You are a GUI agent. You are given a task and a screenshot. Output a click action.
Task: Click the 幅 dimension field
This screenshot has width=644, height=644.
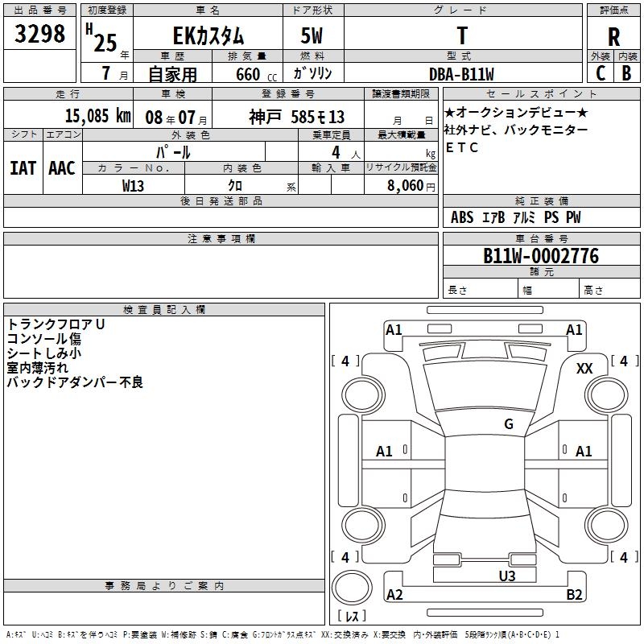pos(549,289)
